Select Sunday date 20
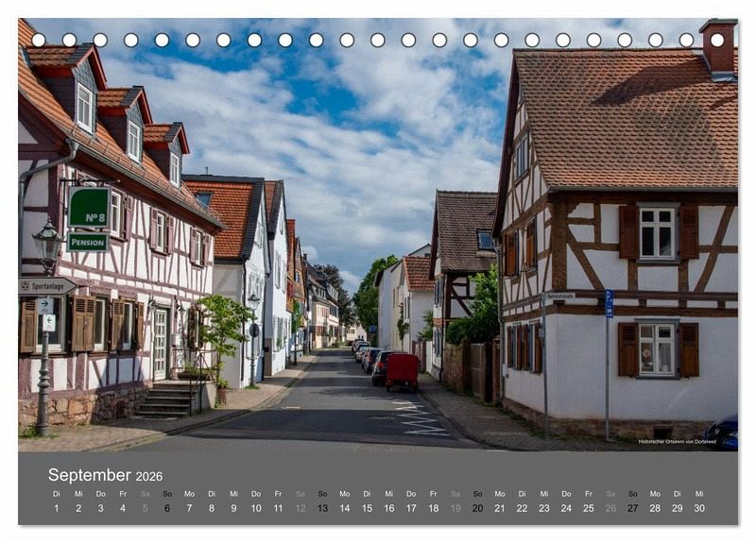The width and height of the screenshot is (756, 543). pyautogui.click(x=478, y=508)
